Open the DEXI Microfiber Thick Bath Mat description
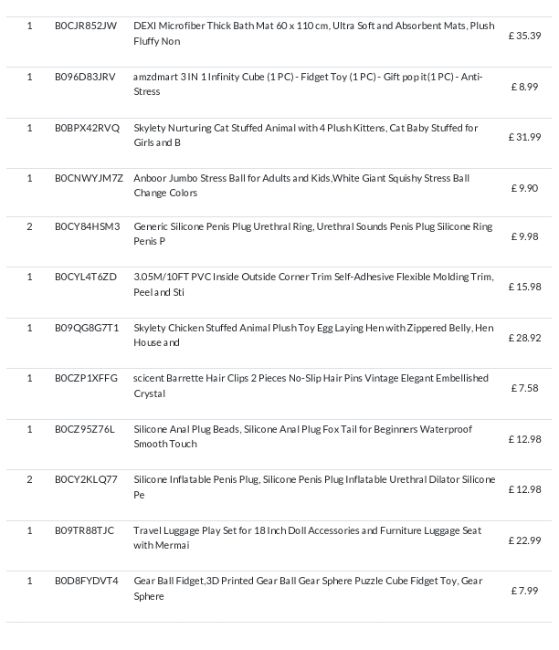Viewport: 559px width, 650px height. (314, 33)
